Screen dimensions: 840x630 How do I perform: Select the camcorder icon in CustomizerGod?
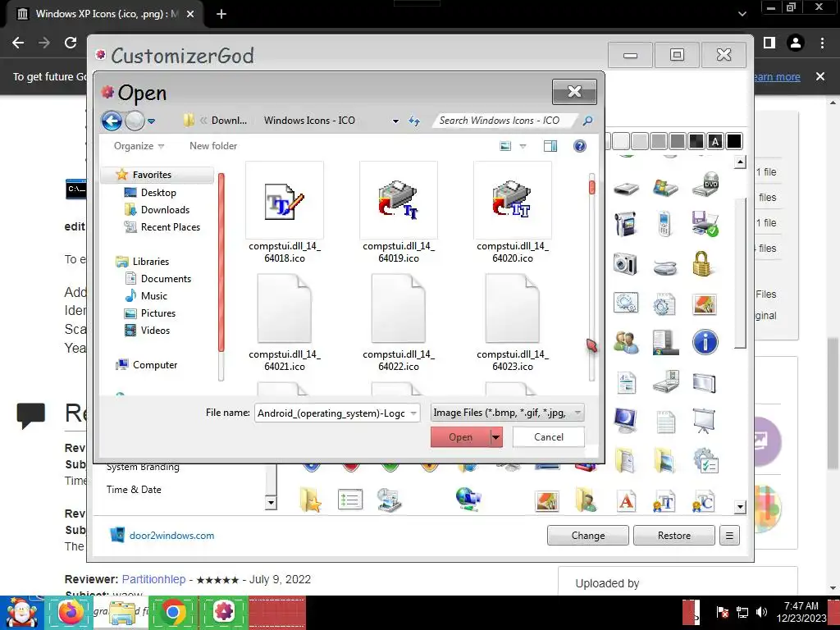click(625, 224)
